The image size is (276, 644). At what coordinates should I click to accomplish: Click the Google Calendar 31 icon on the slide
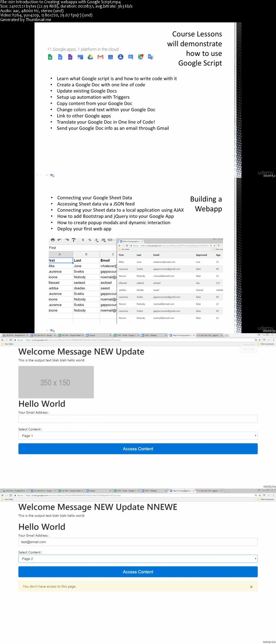[x=111, y=57]
